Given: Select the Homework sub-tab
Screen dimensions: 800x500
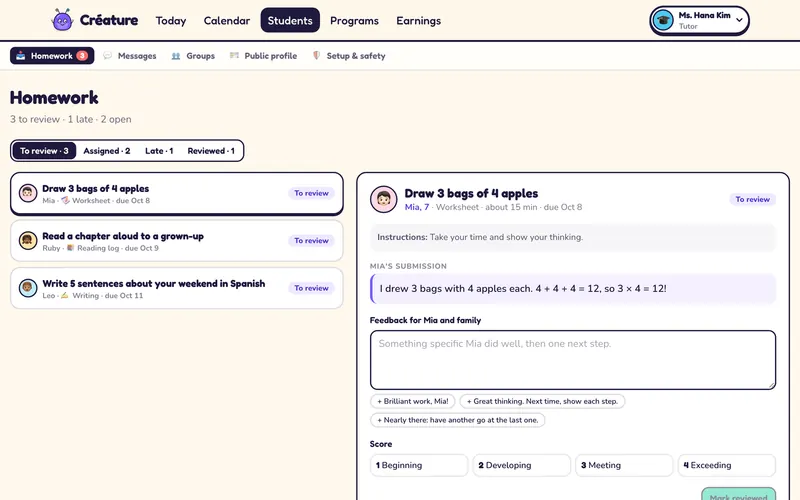Looking at the screenshot, I should point(52,56).
